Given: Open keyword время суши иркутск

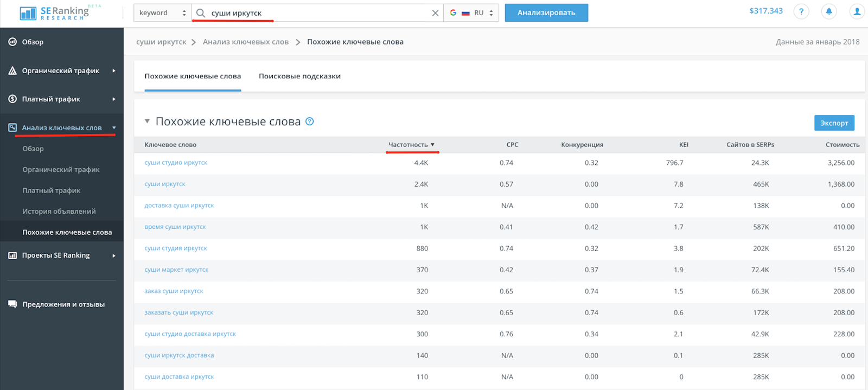Looking at the screenshot, I should tap(175, 227).
